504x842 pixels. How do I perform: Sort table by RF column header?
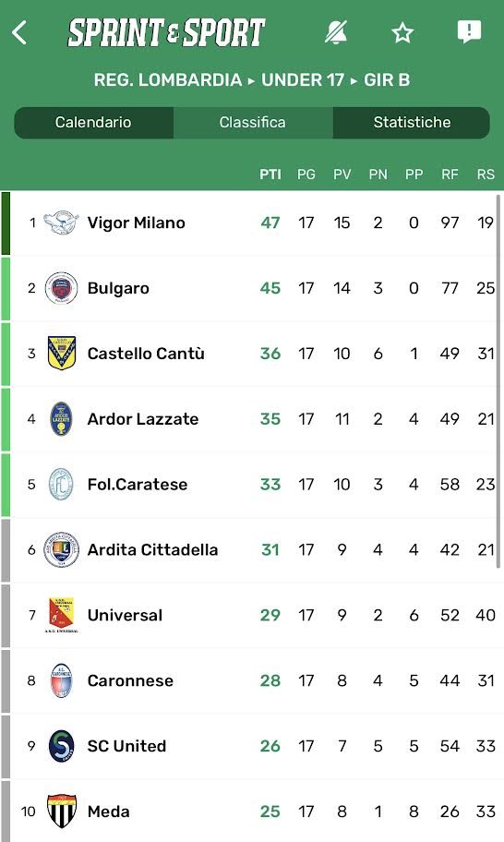pos(450,174)
